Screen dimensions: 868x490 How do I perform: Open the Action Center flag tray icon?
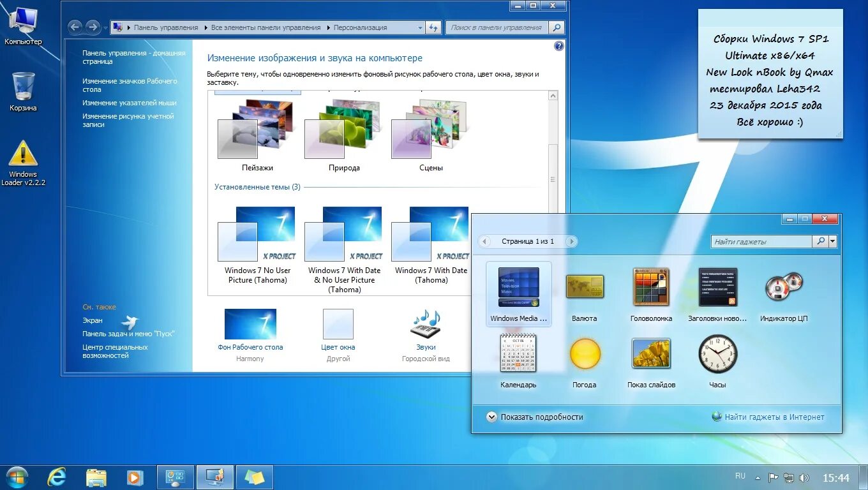(773, 477)
